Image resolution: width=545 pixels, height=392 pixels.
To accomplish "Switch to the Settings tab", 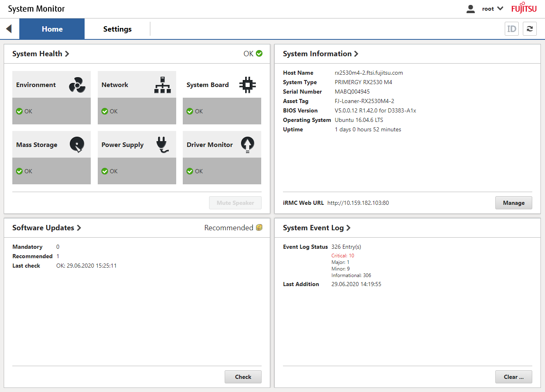I will (x=117, y=29).
